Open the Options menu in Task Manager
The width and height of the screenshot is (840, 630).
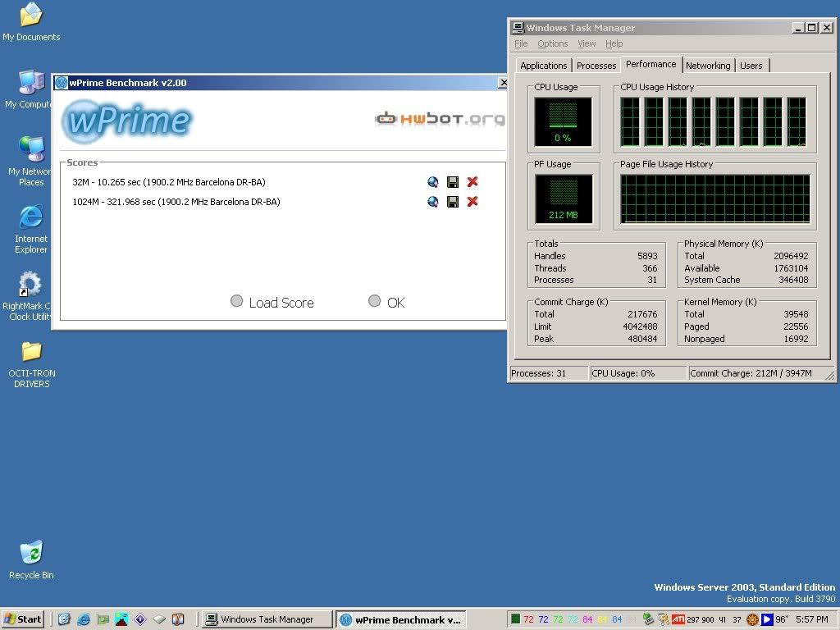[x=552, y=44]
